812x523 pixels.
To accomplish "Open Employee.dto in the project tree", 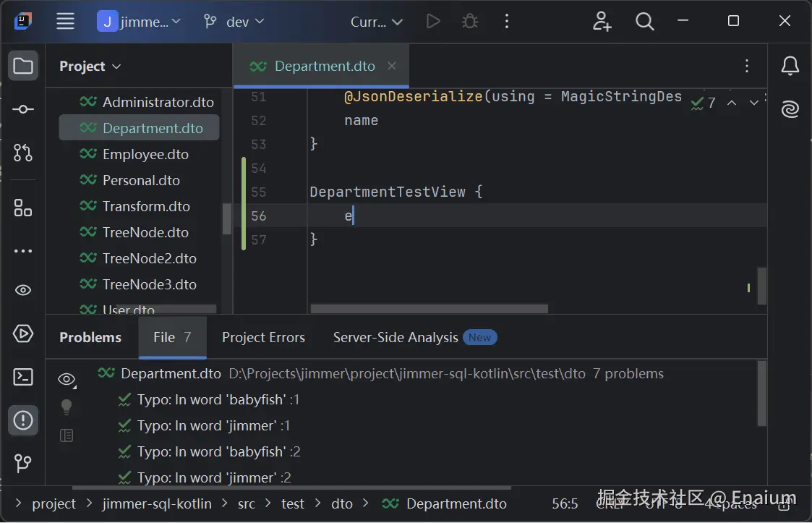I will click(x=145, y=154).
